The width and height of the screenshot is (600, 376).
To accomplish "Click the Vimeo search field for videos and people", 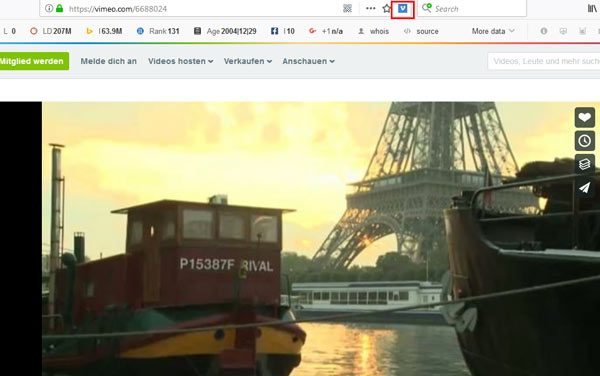I will tap(544, 61).
